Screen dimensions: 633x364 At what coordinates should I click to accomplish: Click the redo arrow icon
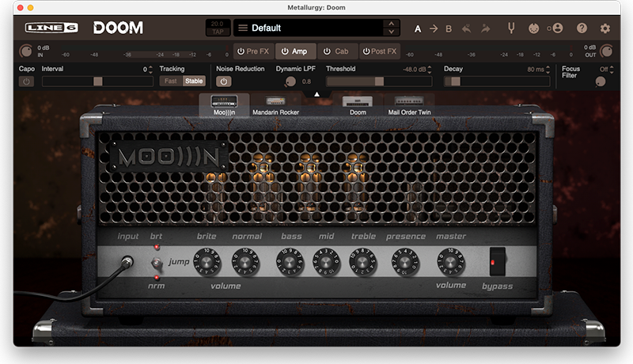[485, 28]
